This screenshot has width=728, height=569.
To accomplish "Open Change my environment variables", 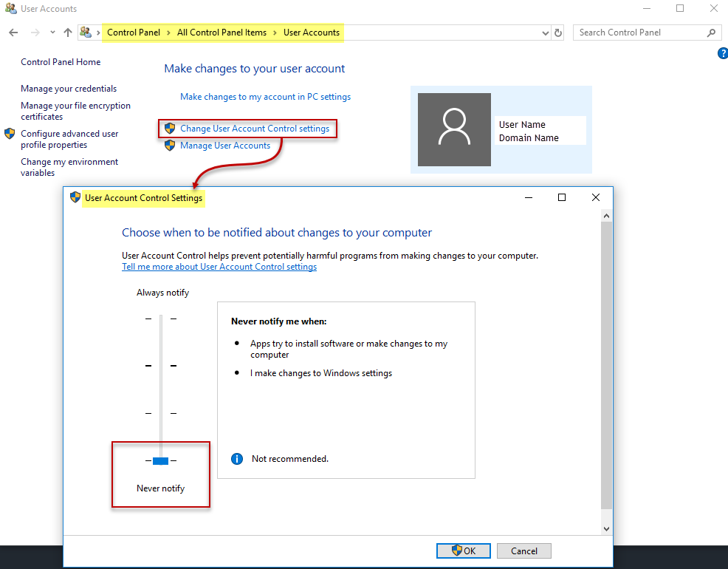I will pyautogui.click(x=69, y=167).
